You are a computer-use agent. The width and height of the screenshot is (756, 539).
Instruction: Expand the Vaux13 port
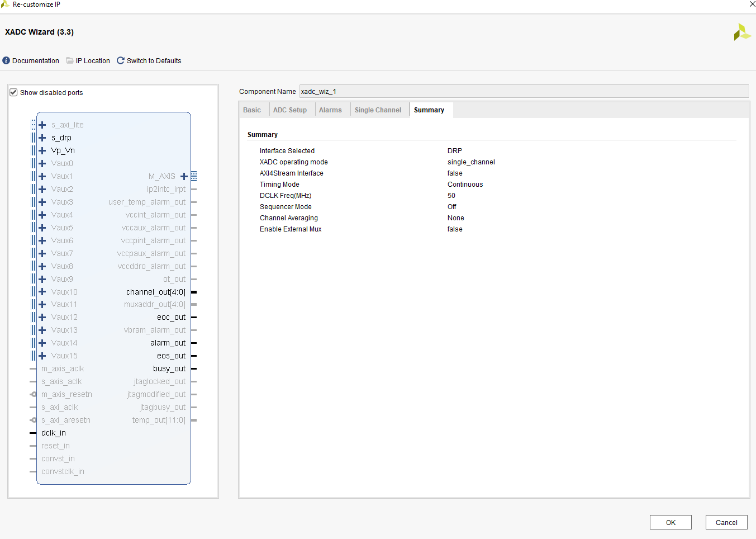[42, 330]
